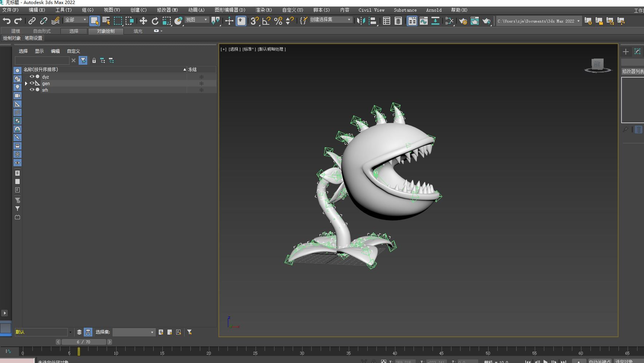Image resolution: width=644 pixels, height=363 pixels.
Task: Open the '渲染(R)' menu
Action: pos(264,10)
